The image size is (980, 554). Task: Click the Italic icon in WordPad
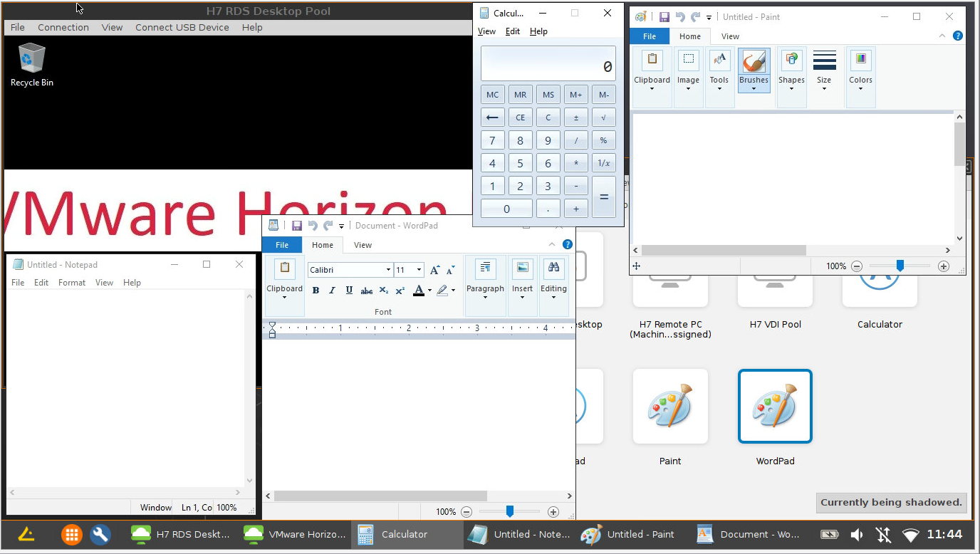tap(332, 291)
